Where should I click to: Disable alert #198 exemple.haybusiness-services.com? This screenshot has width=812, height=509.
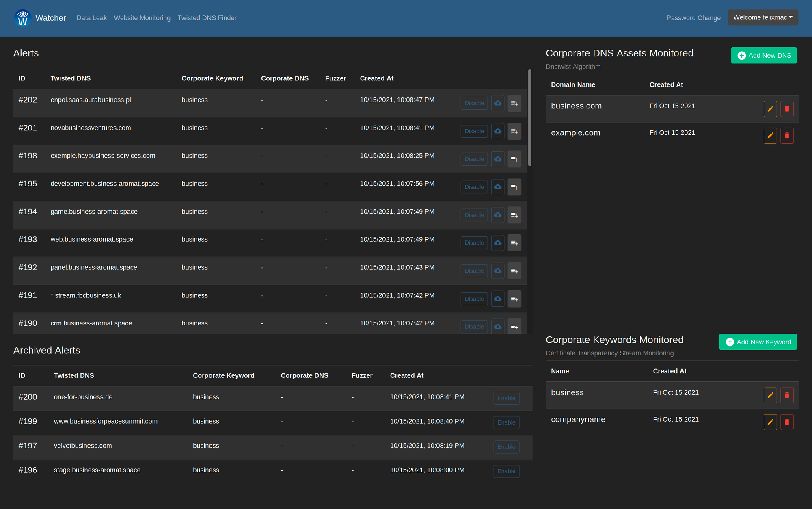click(x=474, y=159)
